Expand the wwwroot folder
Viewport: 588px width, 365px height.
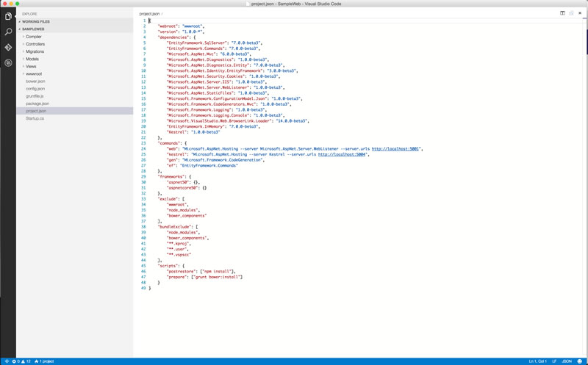[33, 74]
